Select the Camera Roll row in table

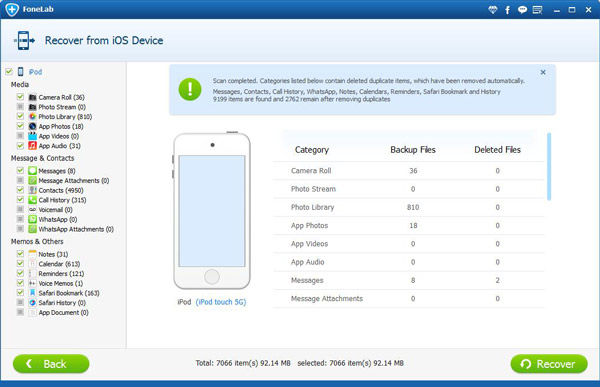[x=408, y=171]
